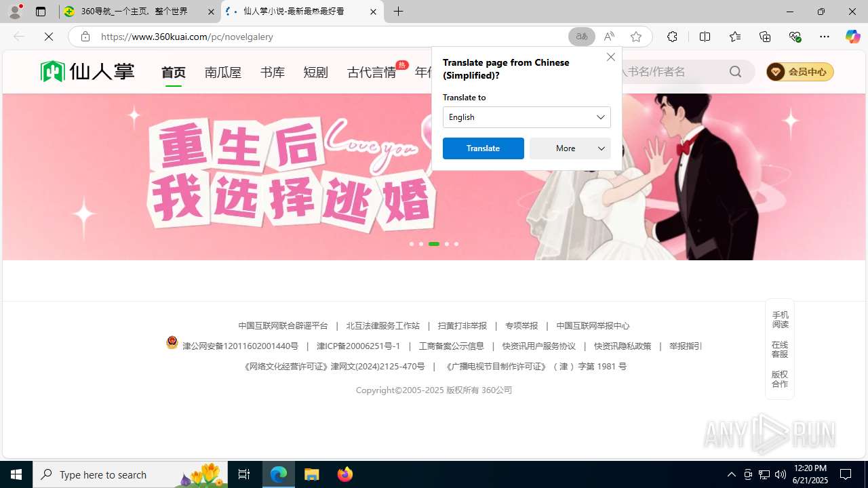Open translate options icon in address bar

[x=581, y=37]
